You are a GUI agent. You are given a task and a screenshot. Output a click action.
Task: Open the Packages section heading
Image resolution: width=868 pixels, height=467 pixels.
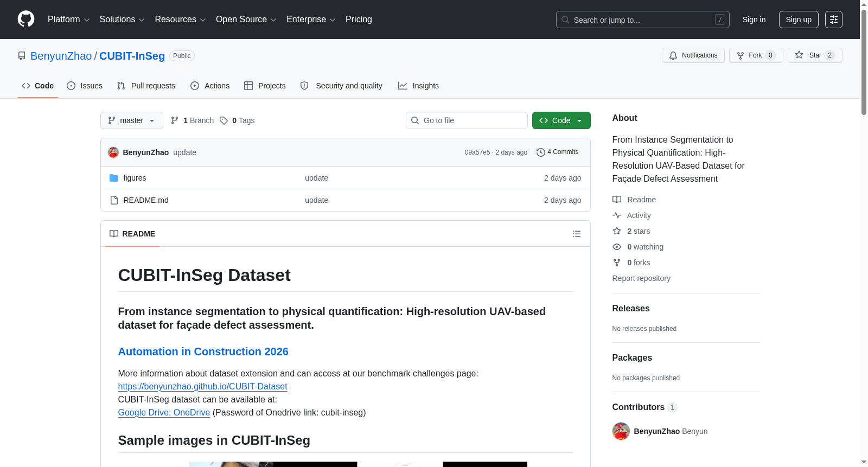pyautogui.click(x=632, y=357)
